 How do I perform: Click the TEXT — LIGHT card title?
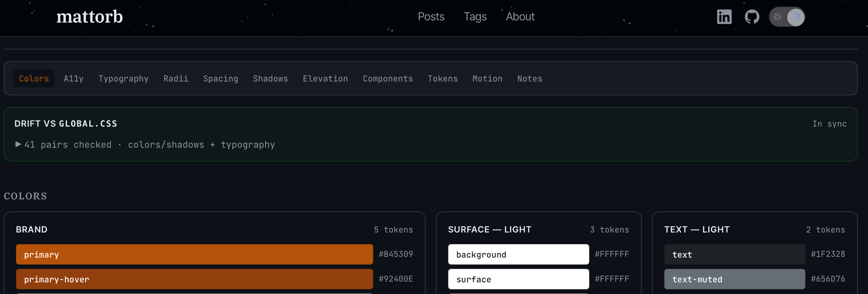click(x=697, y=230)
